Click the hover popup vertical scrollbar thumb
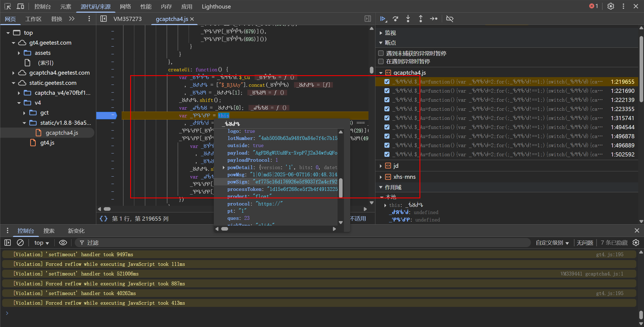Viewport: 644px width, 327px height. tap(341, 188)
